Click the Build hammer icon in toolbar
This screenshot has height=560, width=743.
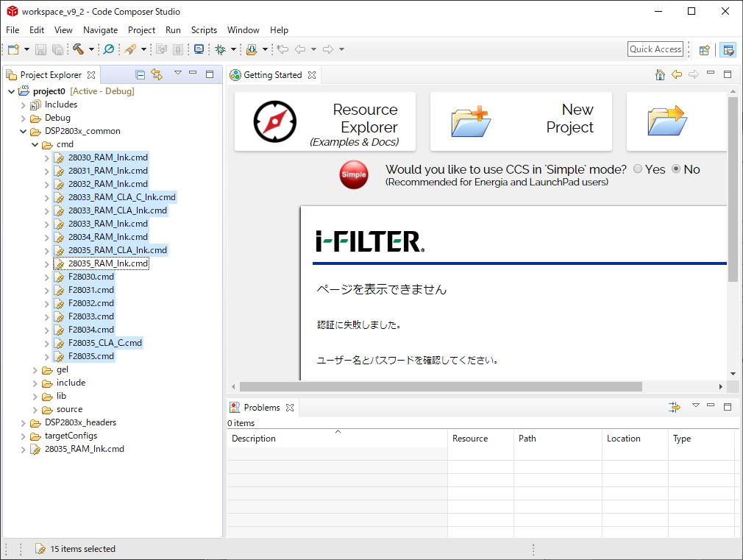tap(78, 49)
